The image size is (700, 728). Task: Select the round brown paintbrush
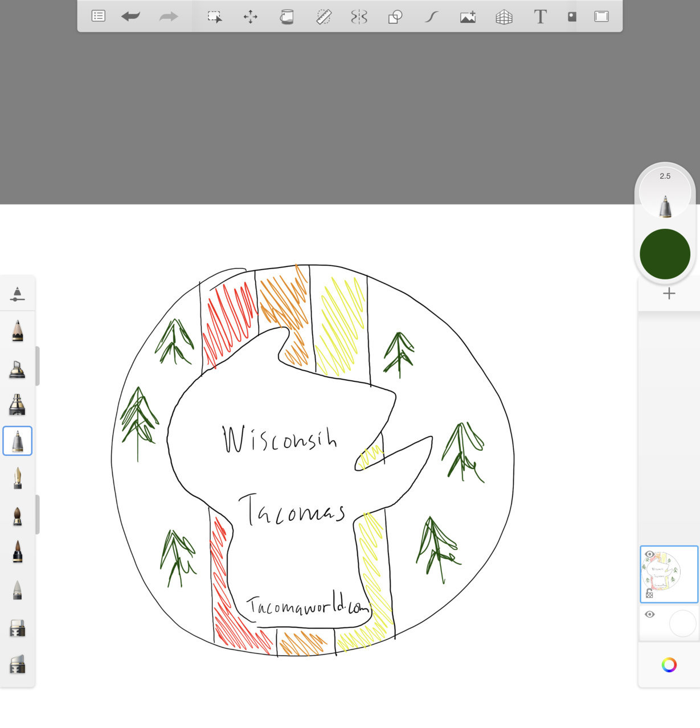click(18, 516)
